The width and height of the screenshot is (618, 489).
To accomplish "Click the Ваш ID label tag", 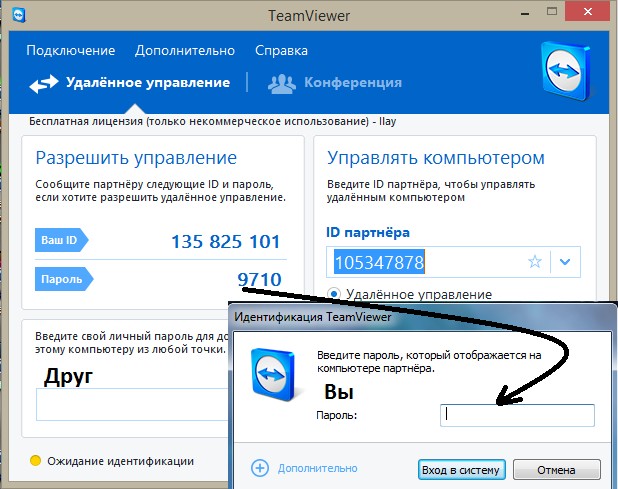I will pos(61,240).
